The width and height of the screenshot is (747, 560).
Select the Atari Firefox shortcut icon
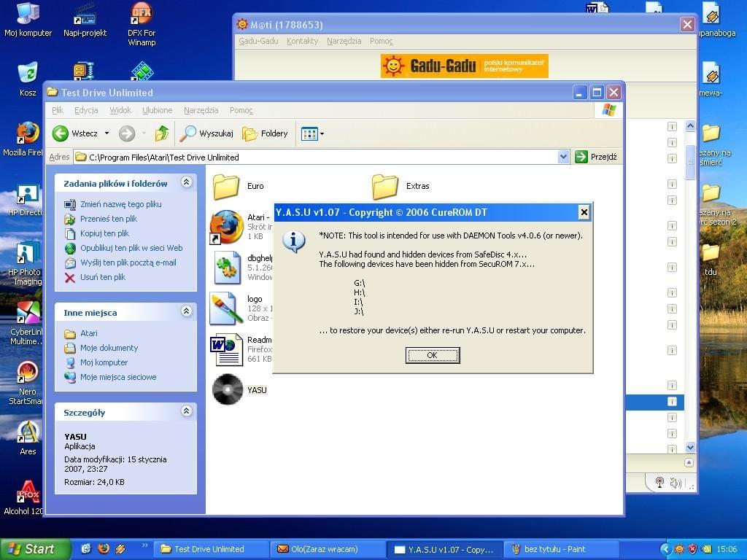click(227, 227)
